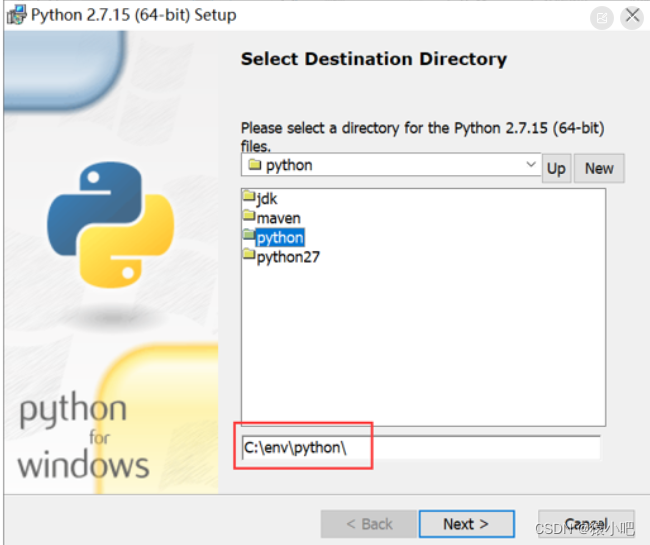Click the Next > button

(466, 524)
